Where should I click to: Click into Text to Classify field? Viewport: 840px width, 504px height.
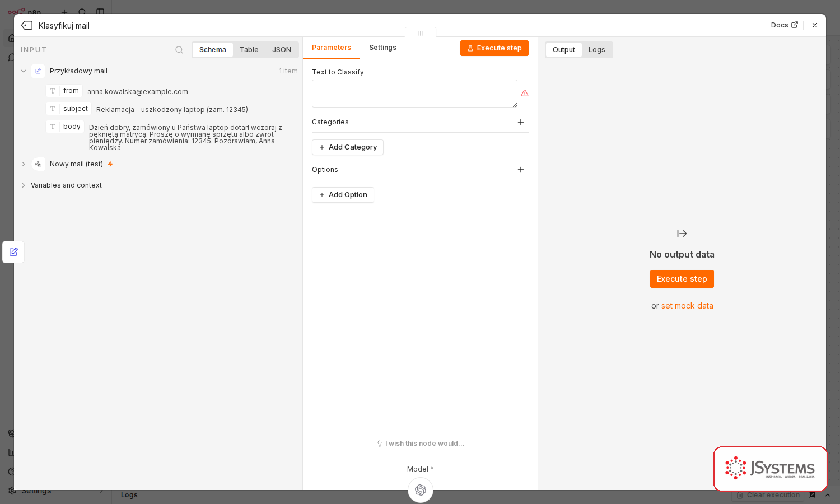(x=414, y=94)
